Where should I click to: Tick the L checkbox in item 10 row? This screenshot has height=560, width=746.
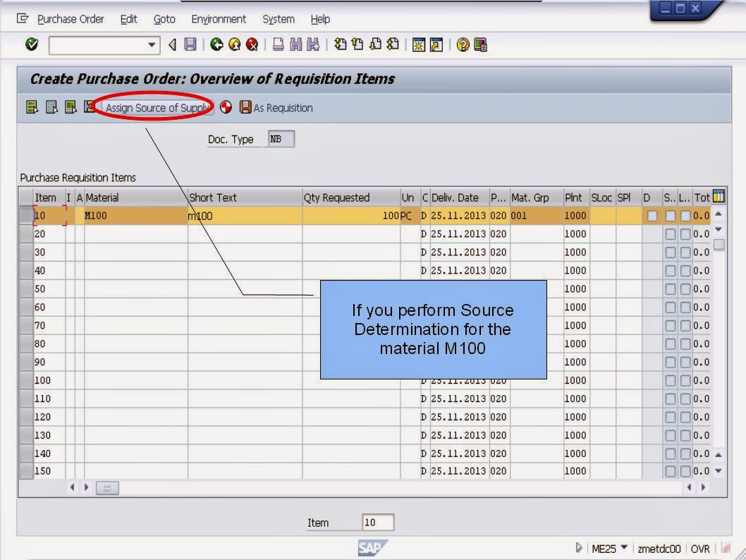click(685, 216)
